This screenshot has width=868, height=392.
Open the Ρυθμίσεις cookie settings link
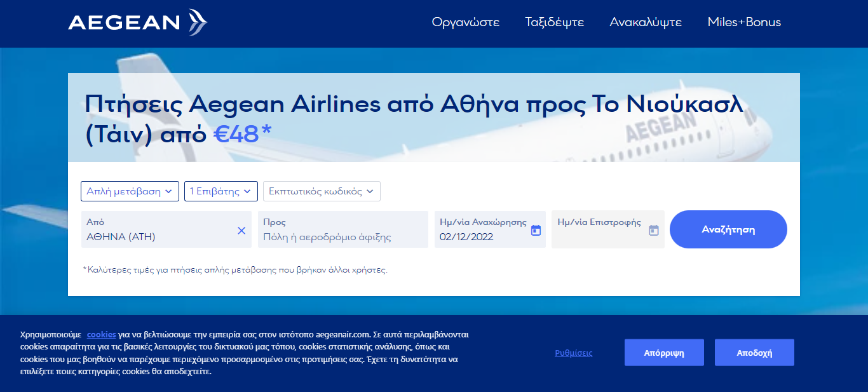coord(573,353)
